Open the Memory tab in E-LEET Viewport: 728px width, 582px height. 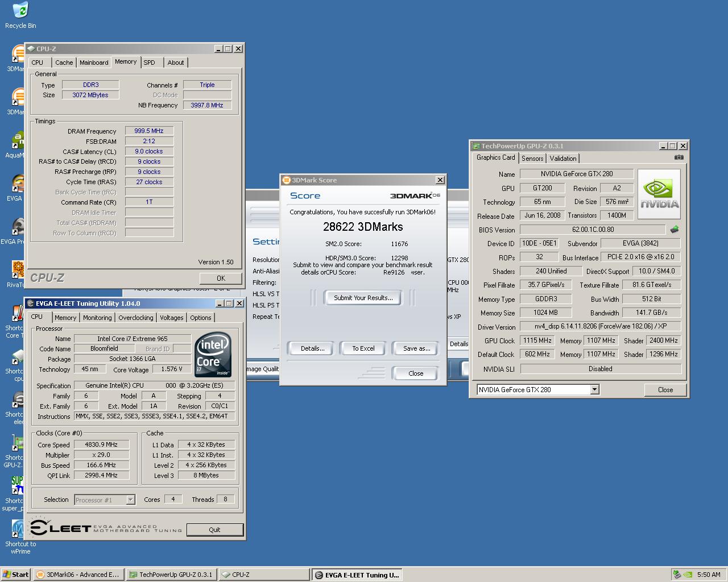coord(65,318)
